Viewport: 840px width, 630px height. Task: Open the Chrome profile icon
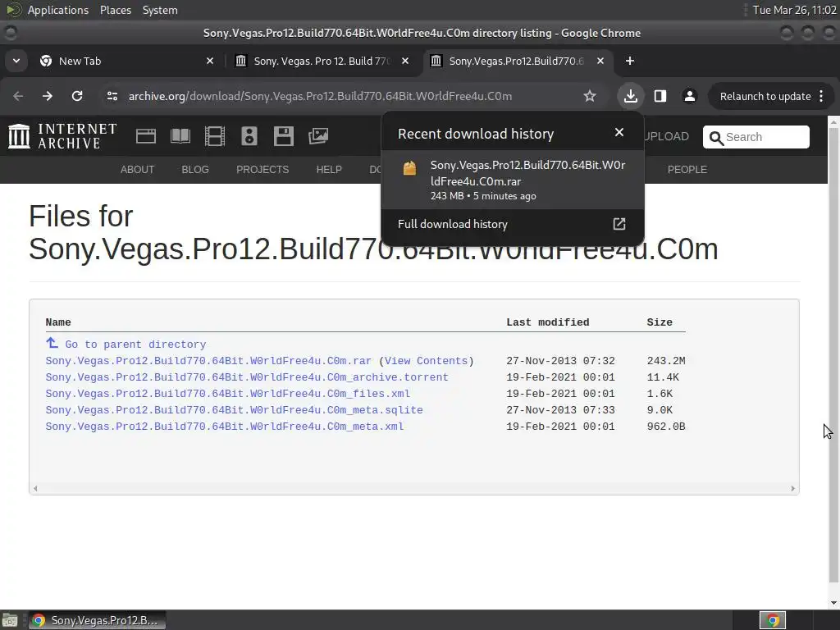tap(690, 96)
